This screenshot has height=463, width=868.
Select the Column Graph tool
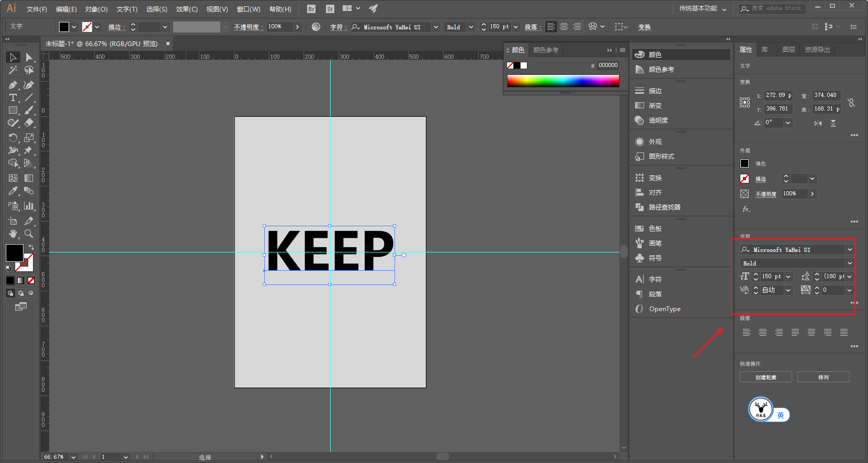tap(29, 206)
